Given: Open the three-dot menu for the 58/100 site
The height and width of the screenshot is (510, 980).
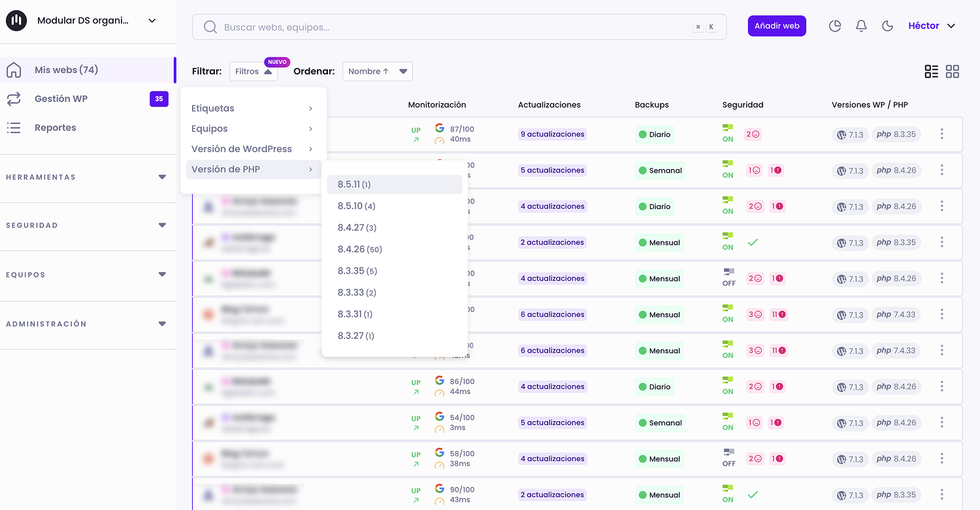Looking at the screenshot, I should pos(941,458).
